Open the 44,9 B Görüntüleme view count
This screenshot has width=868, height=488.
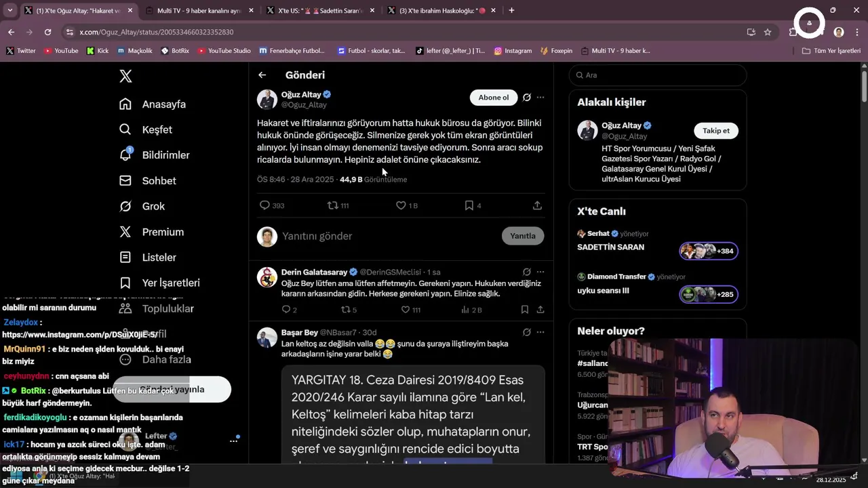[374, 180]
